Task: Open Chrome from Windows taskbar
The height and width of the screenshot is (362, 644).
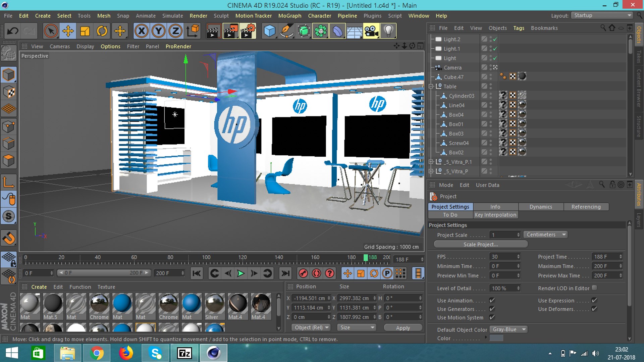Action: coord(97,353)
